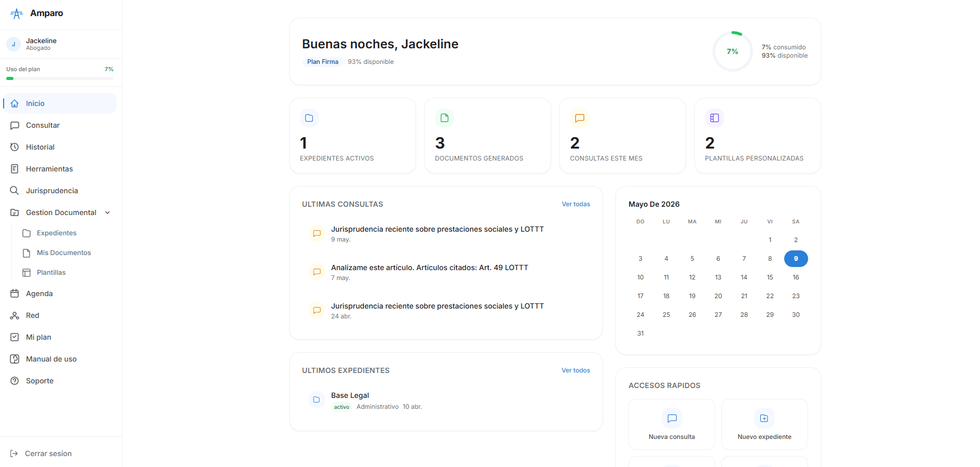Click the Documentos Generados file icon
The width and height of the screenshot is (980, 467).
(x=444, y=118)
